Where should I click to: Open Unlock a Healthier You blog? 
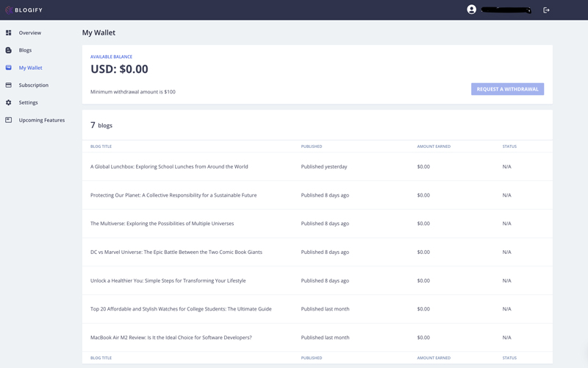click(168, 280)
